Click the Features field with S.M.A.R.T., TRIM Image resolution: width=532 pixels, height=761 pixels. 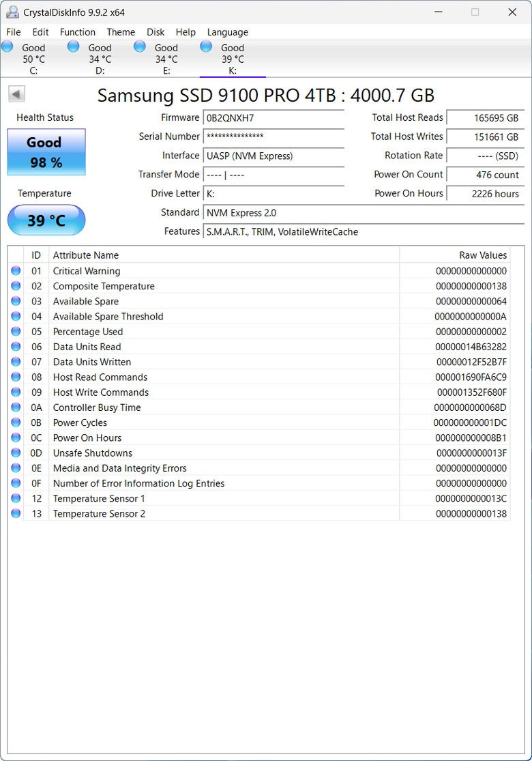click(364, 231)
